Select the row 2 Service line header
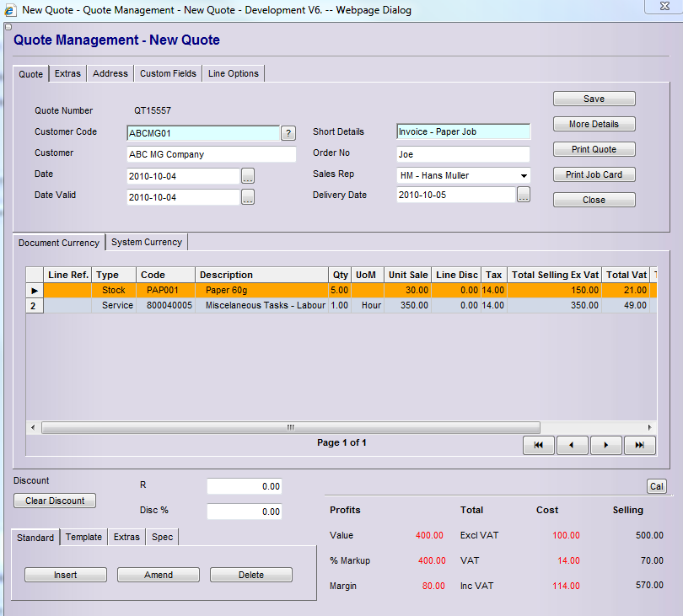 coord(35,306)
